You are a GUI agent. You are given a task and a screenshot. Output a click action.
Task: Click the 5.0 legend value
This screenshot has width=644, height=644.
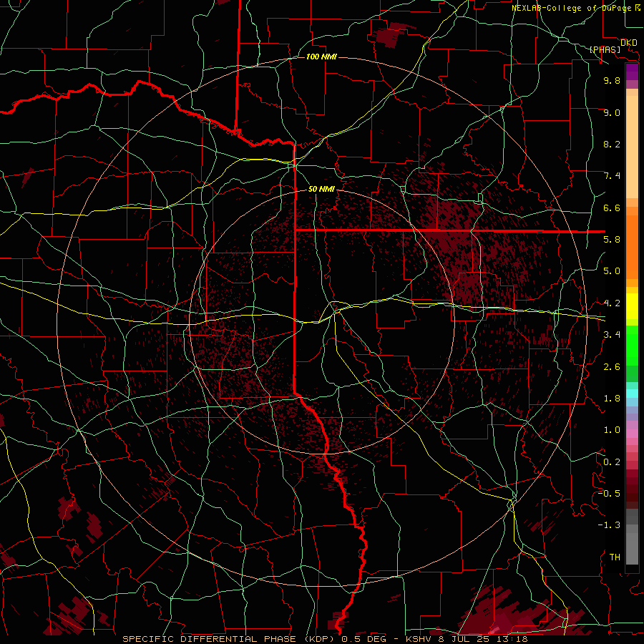[612, 271]
